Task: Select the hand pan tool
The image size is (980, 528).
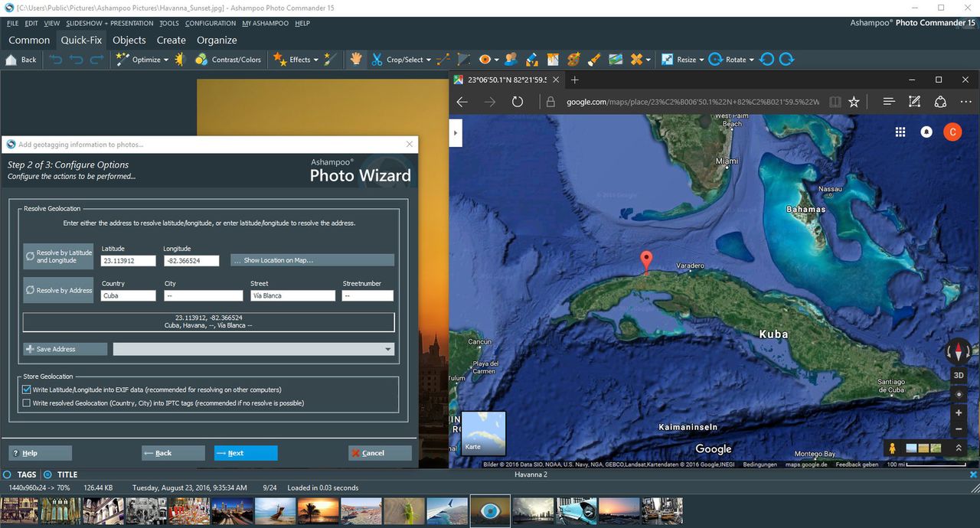Action: click(356, 59)
